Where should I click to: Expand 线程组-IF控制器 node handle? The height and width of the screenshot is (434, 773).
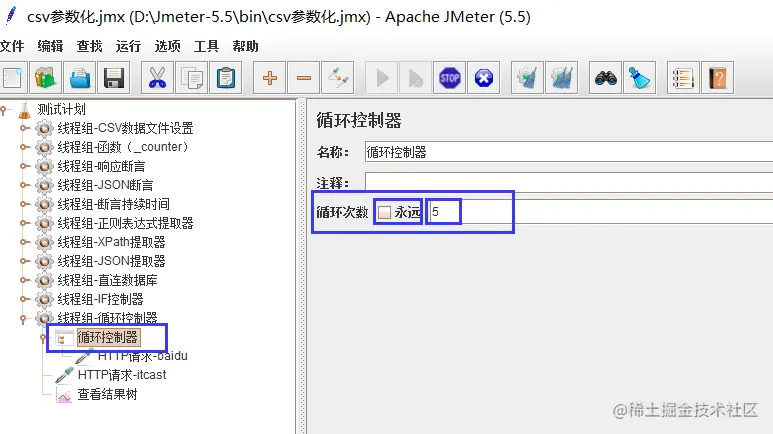pos(24,299)
